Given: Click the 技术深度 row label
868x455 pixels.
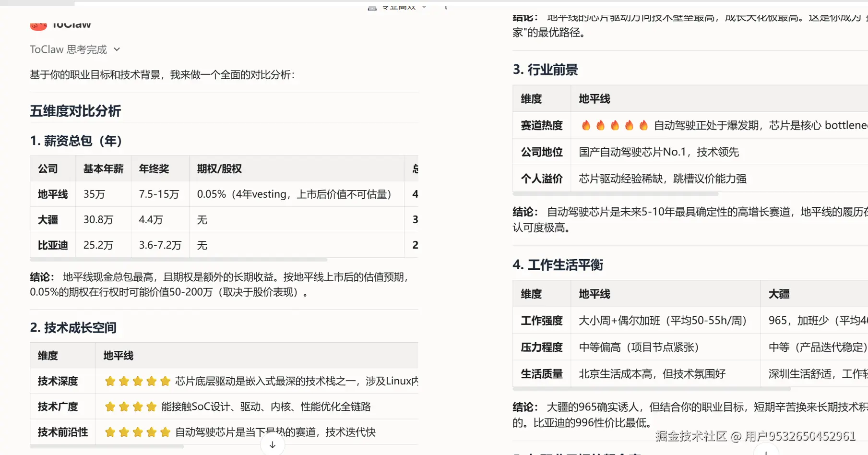Looking at the screenshot, I should pyautogui.click(x=58, y=382).
